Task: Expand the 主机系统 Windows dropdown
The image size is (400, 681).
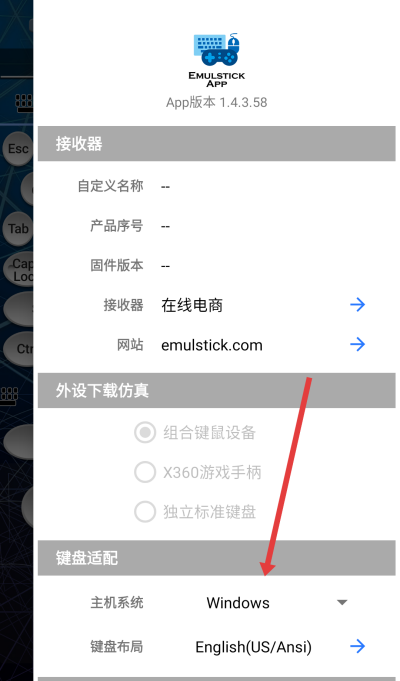Action: pos(276,603)
